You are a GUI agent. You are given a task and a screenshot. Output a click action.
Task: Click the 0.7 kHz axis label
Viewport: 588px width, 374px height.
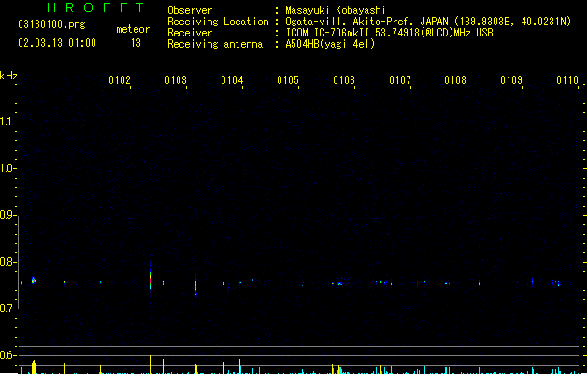(x=7, y=309)
